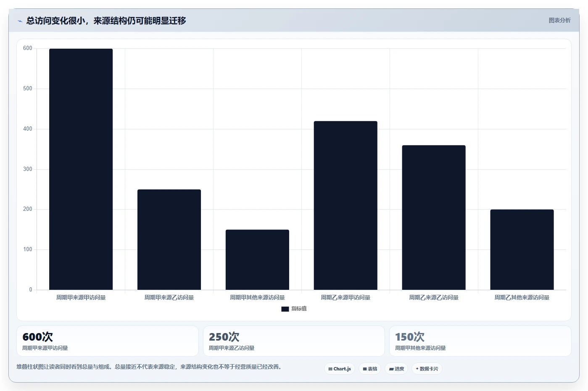Click x-axis label 周期乙其他来源访问量
This screenshot has height=391, width=588.
pyautogui.click(x=522, y=297)
